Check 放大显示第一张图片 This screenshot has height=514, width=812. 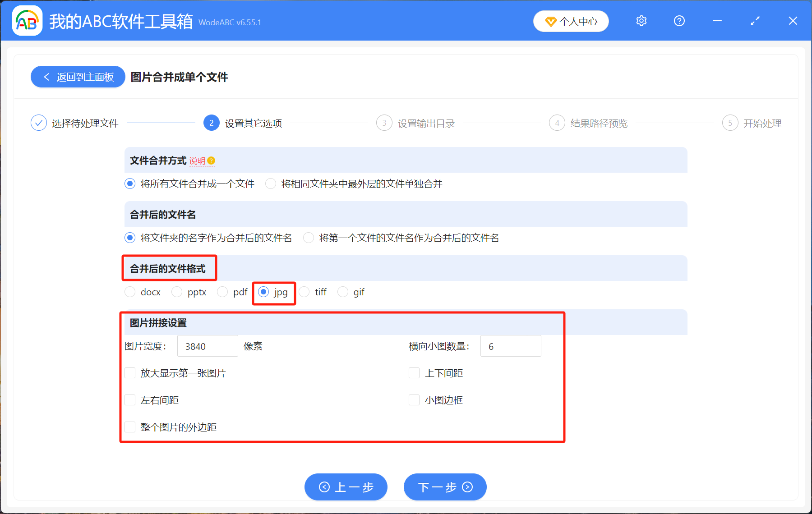coord(130,373)
